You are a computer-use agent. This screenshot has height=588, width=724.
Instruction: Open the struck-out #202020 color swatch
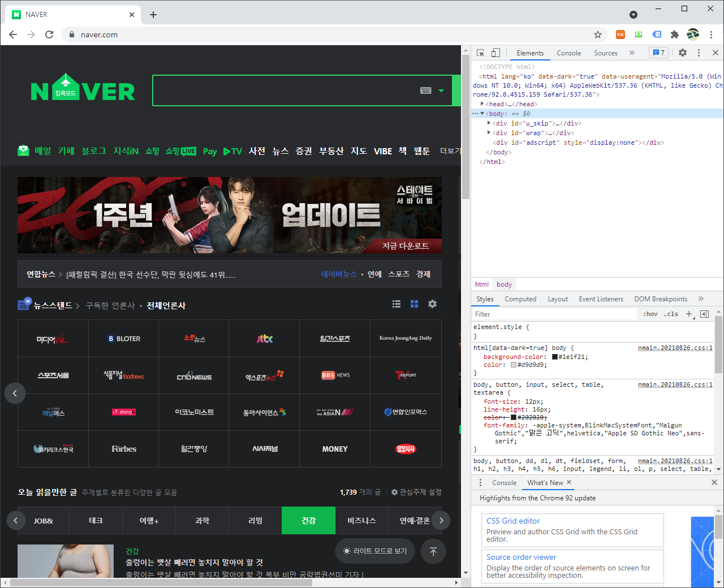point(514,417)
